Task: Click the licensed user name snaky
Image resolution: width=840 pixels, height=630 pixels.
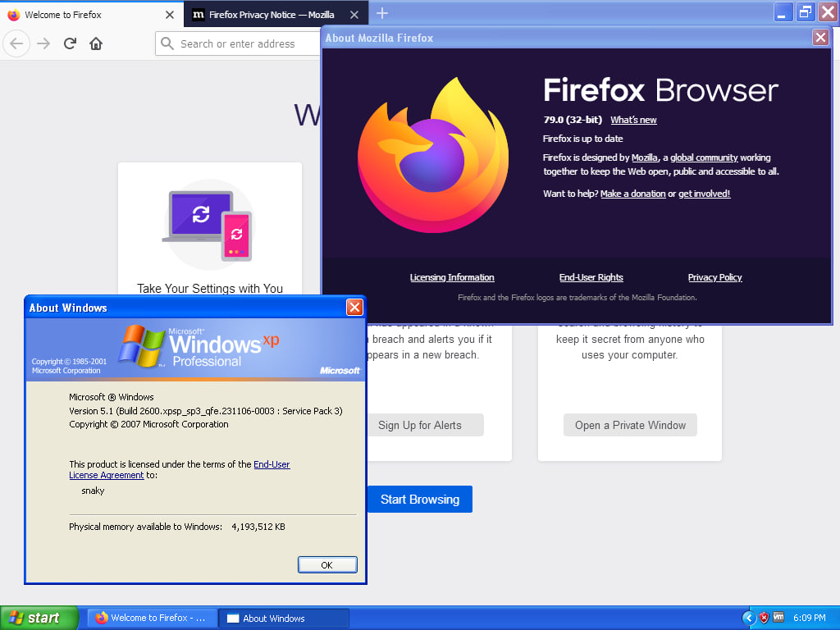Action: point(93,491)
